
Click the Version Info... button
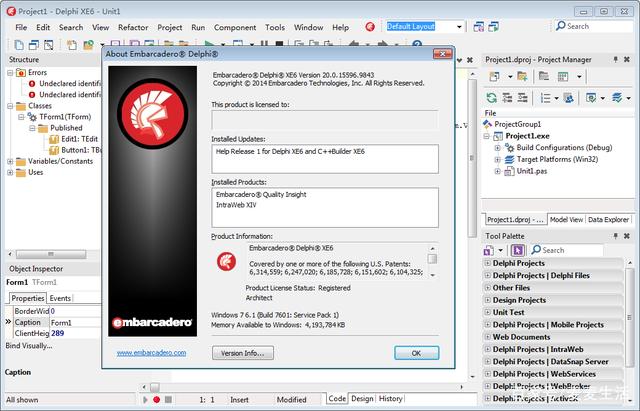(x=243, y=353)
